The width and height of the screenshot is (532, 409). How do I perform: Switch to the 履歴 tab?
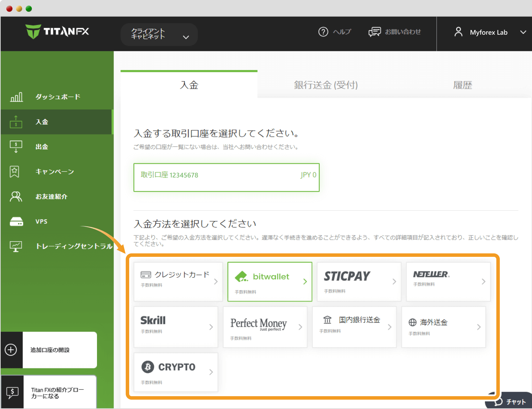click(x=463, y=85)
